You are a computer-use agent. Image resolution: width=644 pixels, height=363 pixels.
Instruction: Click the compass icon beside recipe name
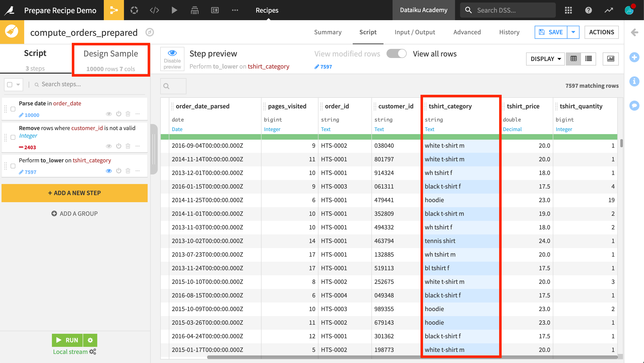pyautogui.click(x=150, y=32)
